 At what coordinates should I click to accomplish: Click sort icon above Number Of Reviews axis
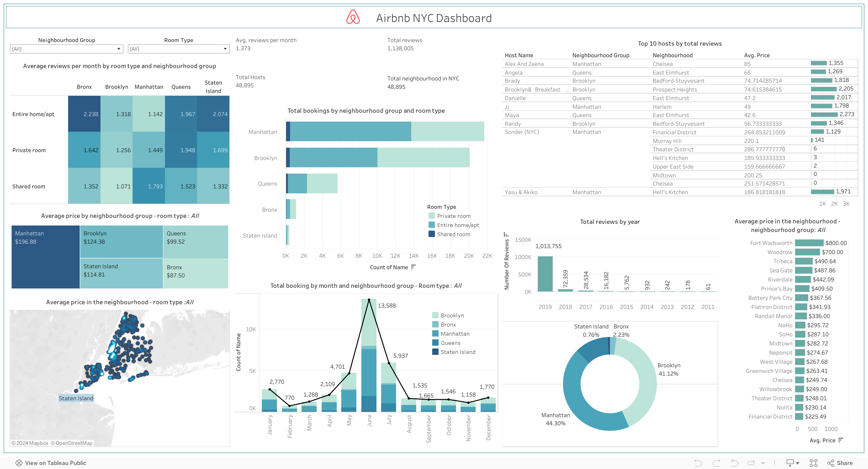506,234
